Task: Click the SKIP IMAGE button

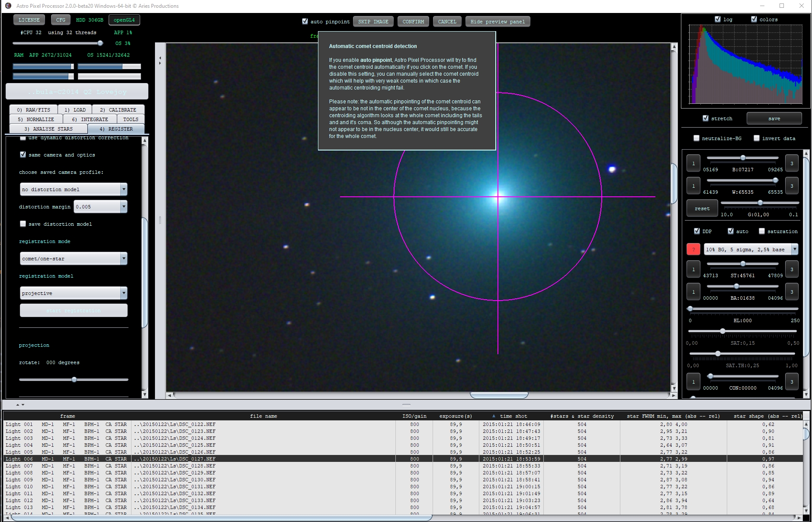Action: (373, 22)
